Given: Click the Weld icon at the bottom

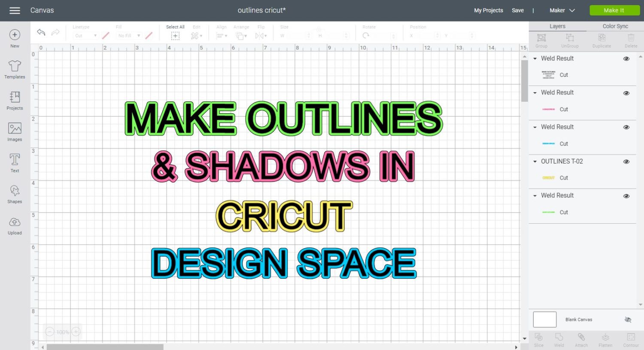Looking at the screenshot, I should coord(559,339).
